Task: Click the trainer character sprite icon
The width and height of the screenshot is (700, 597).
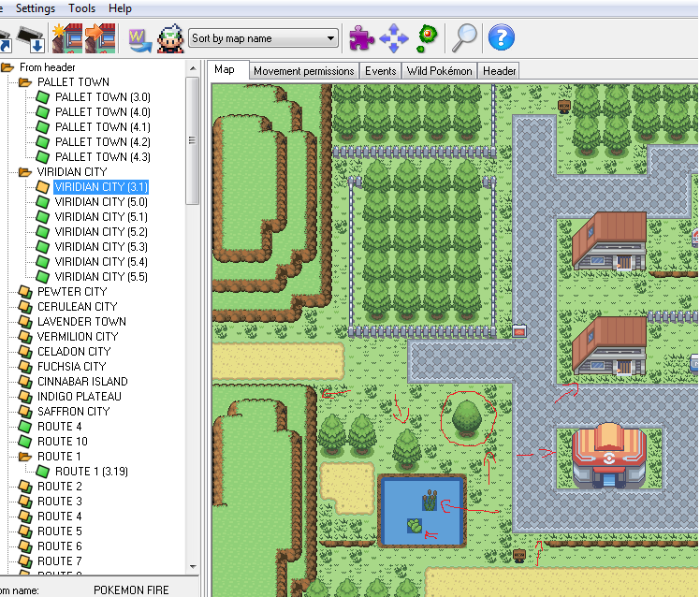Action: coord(170,39)
